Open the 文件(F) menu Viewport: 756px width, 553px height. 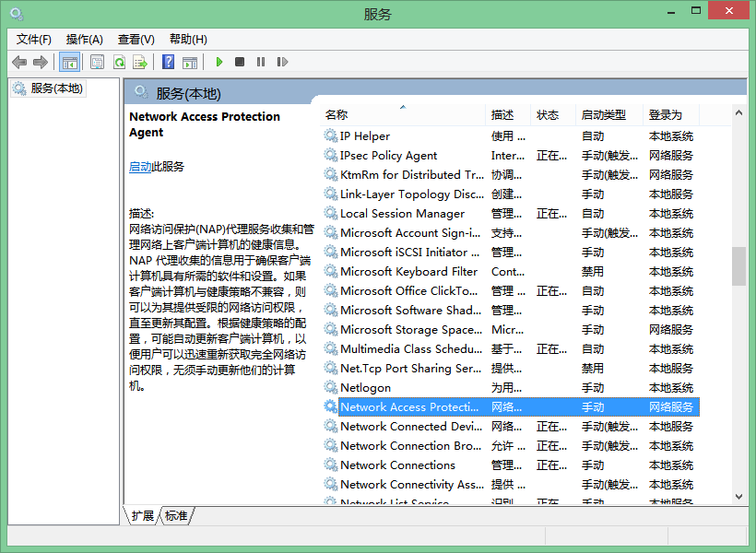34,39
